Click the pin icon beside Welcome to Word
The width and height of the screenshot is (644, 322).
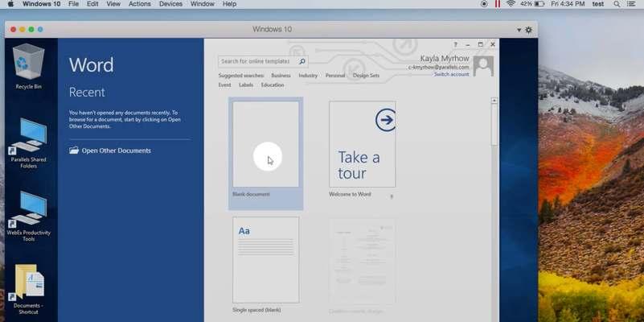[392, 196]
